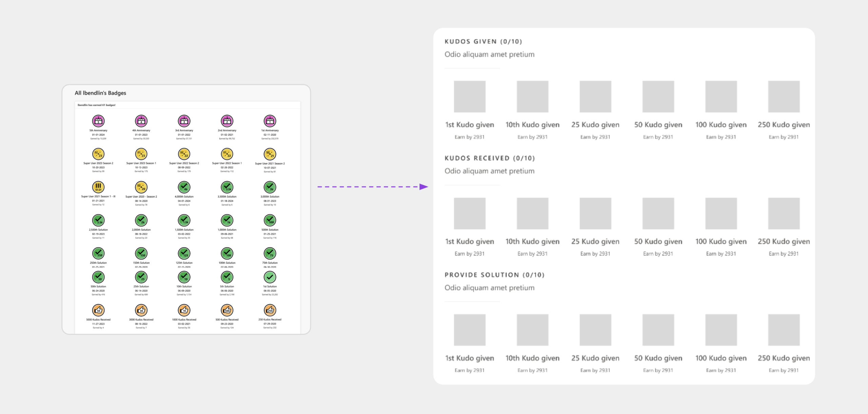Select 100 Kudo given placeholder under Provide Solution
Image resolution: width=868 pixels, height=414 pixels.
click(x=721, y=330)
